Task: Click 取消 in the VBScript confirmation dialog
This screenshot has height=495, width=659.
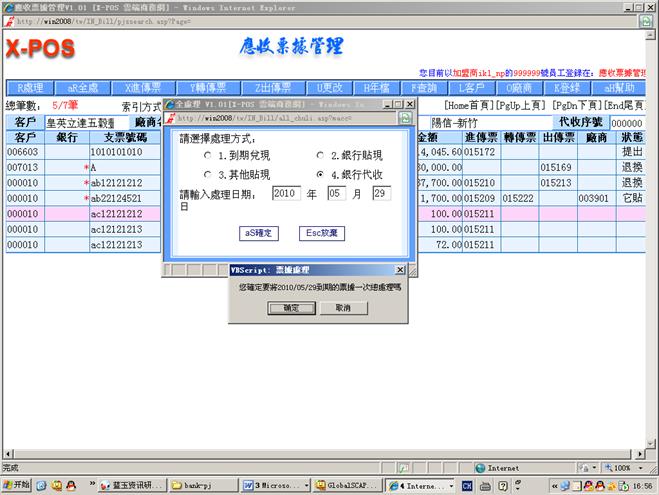Action: [343, 308]
